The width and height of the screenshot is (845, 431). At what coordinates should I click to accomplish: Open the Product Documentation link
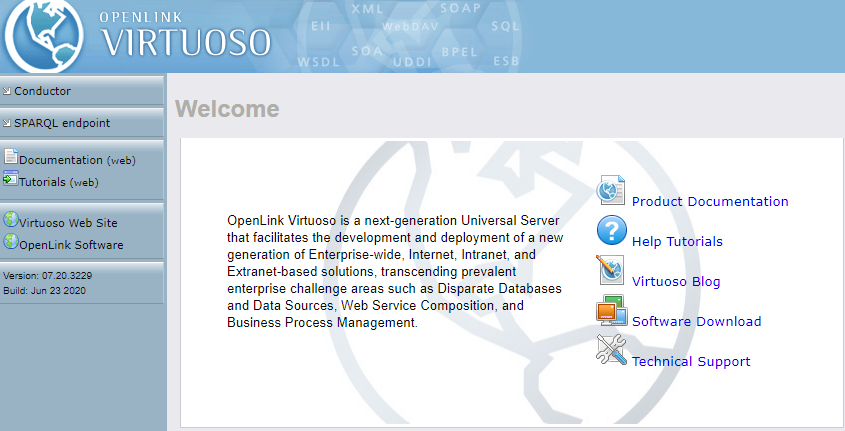pyautogui.click(x=710, y=201)
